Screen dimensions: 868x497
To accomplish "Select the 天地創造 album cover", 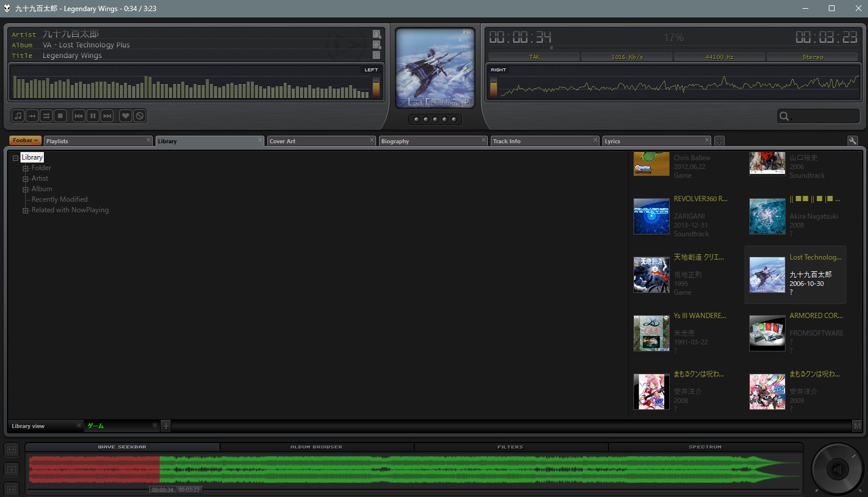I will [652, 275].
